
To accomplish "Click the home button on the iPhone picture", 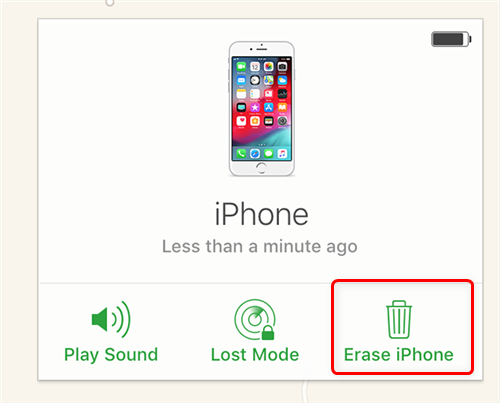I will 261,168.
